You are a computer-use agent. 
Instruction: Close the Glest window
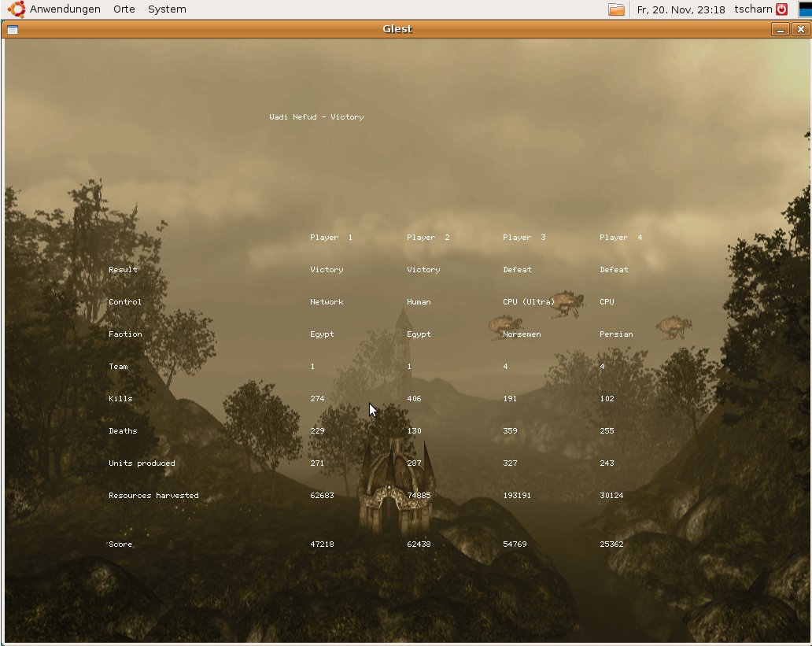pos(800,30)
